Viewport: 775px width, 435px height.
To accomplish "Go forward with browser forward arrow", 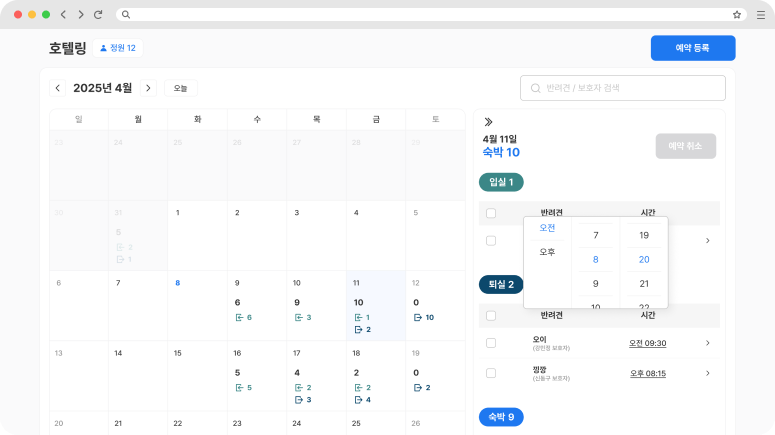I will click(x=81, y=14).
